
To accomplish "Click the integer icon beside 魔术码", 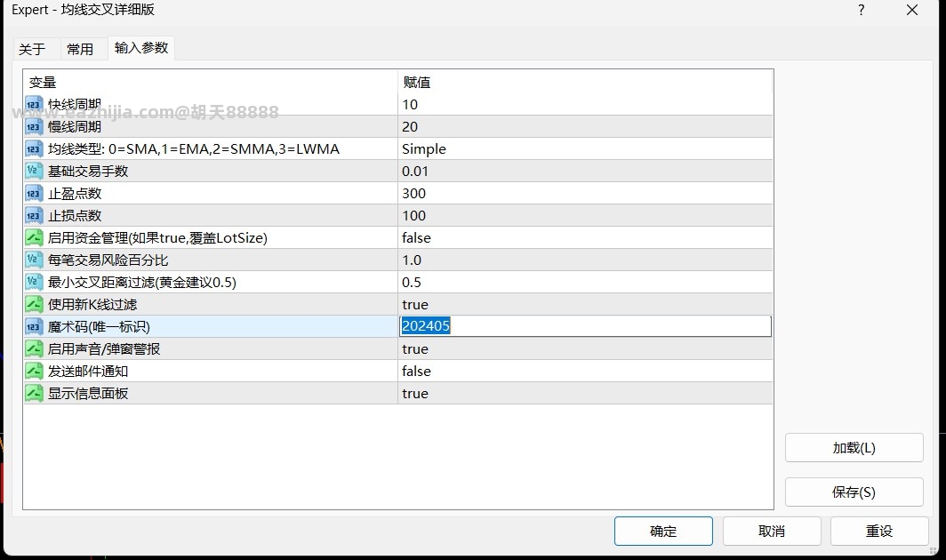I will pyautogui.click(x=34, y=327).
